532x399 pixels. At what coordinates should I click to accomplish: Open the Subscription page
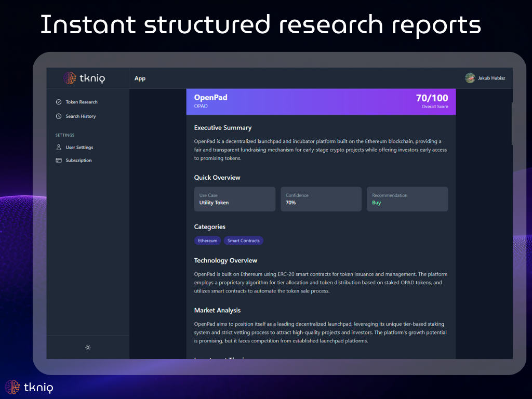point(78,161)
